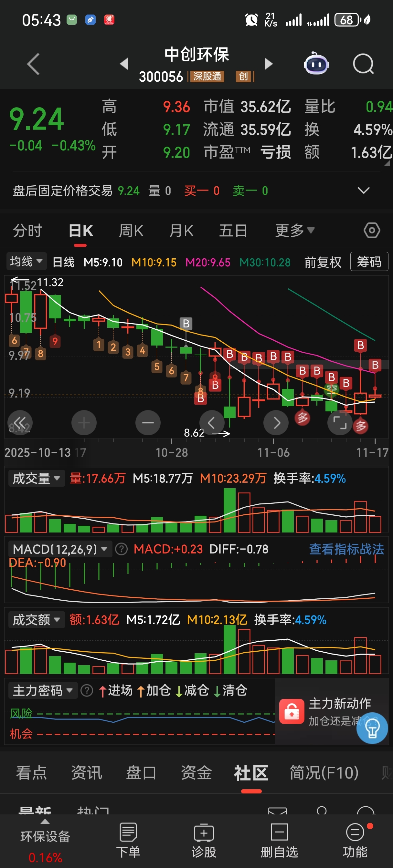Viewport: 393px width, 868px height.
Task: Open 成交额 indicator dropdown
Action: click(x=36, y=619)
